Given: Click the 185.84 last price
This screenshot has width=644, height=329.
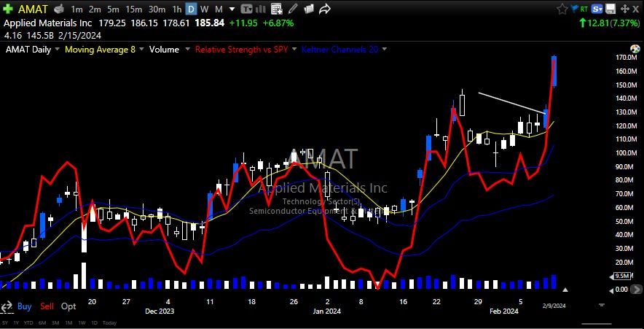Looking at the screenshot, I should pos(210,23).
